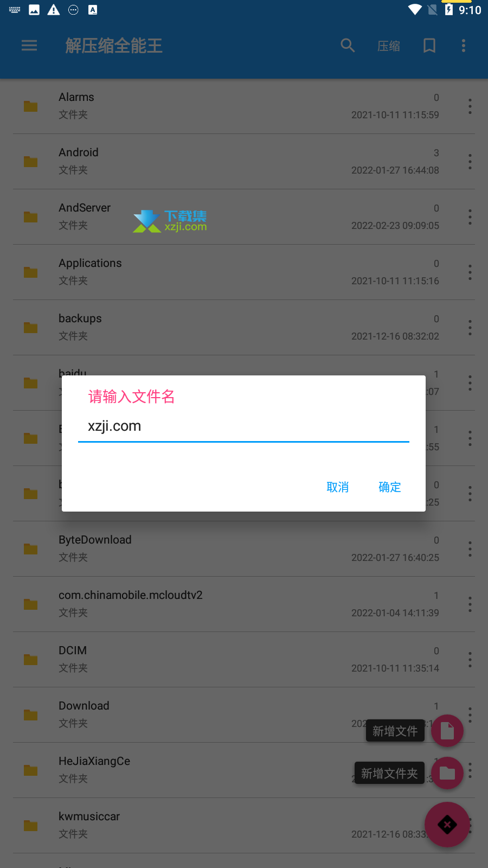
Task: Confirm with the 确定 button
Action: click(x=390, y=487)
